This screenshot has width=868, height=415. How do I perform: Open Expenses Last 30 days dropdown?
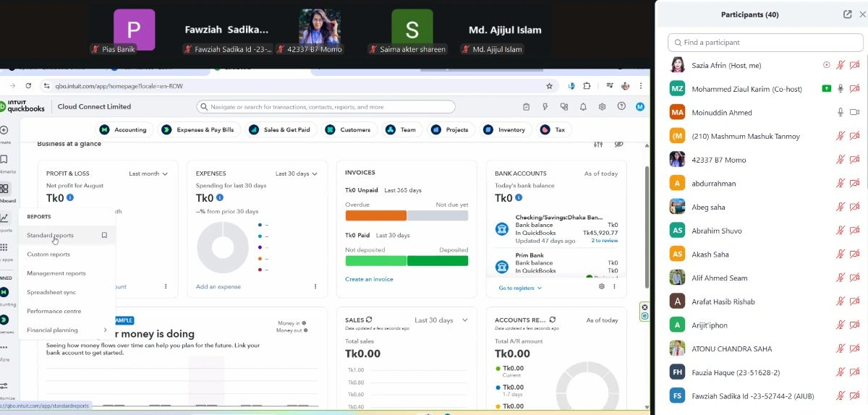(297, 174)
